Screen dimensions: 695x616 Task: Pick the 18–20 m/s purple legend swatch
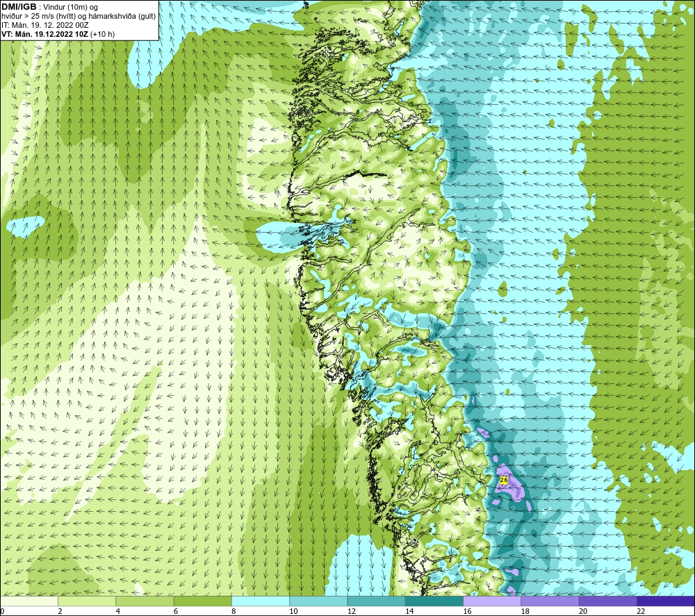pyautogui.click(x=550, y=601)
